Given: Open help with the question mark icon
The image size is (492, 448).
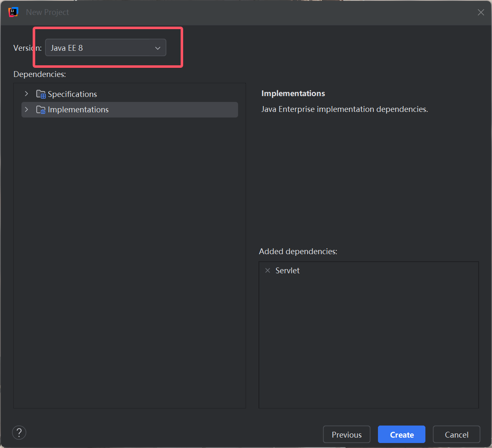Looking at the screenshot, I should pyautogui.click(x=19, y=433).
